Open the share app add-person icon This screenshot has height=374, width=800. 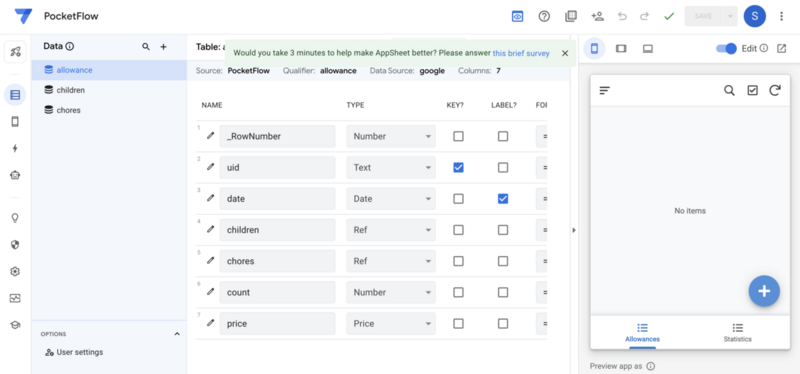(x=597, y=16)
